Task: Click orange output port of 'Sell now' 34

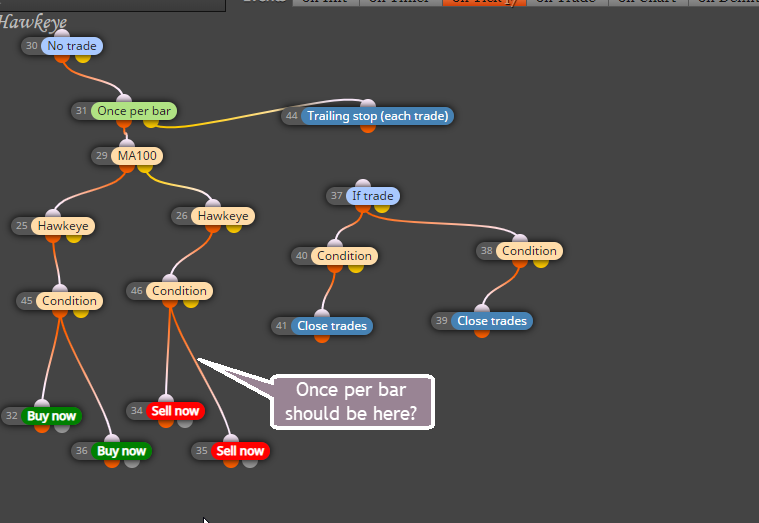Action: point(166,423)
